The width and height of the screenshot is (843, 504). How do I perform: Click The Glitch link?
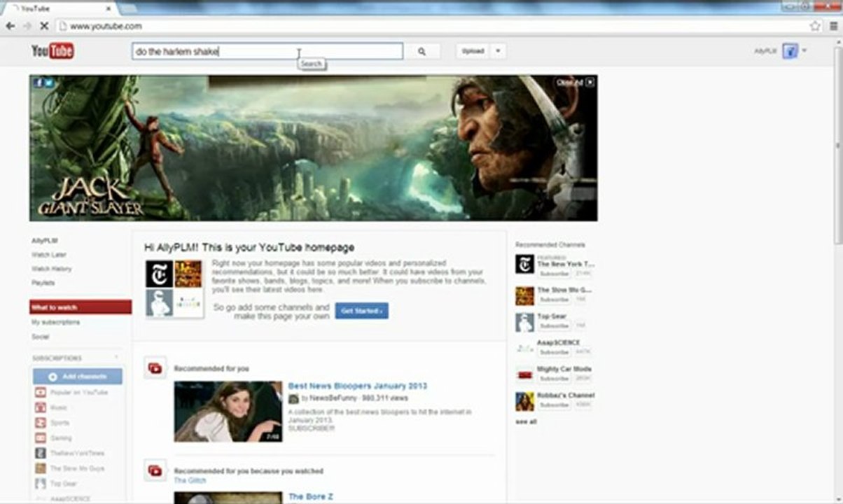coord(190,481)
